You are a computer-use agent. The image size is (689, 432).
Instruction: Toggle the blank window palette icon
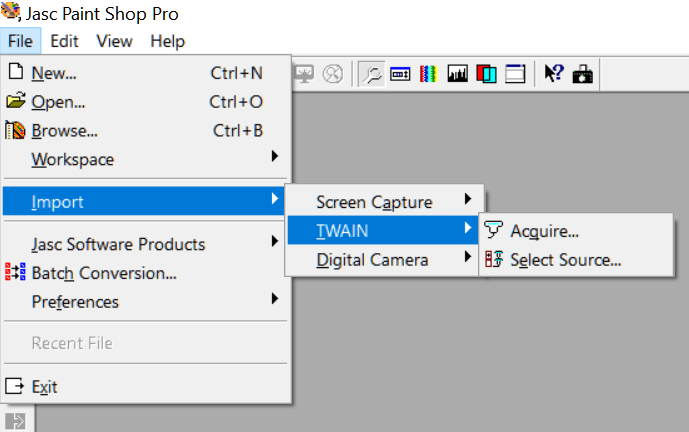515,74
